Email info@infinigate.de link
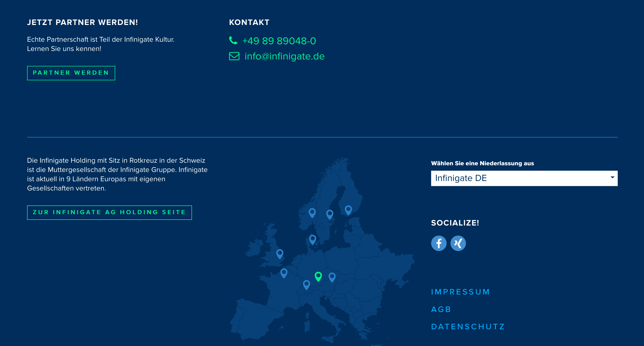 tap(285, 56)
